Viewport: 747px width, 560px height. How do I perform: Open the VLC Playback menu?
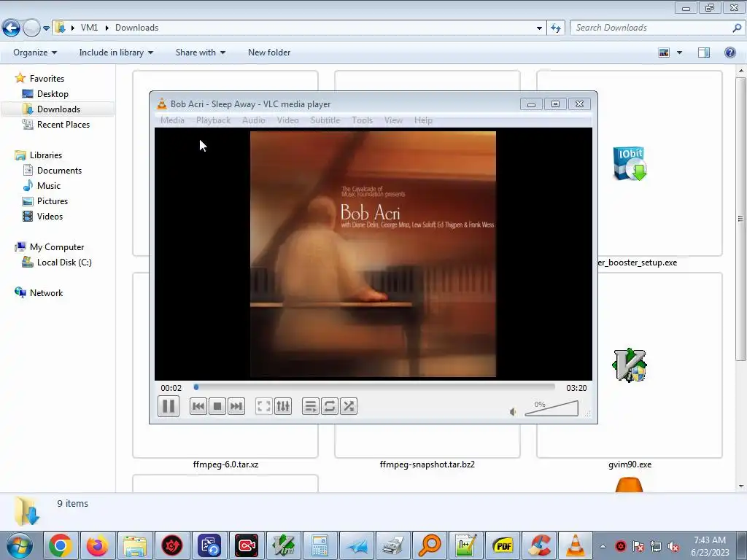pyautogui.click(x=214, y=120)
